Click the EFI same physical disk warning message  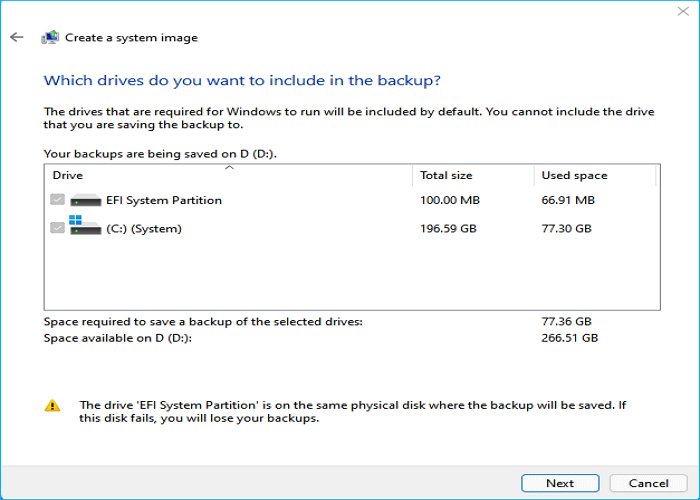point(353,412)
